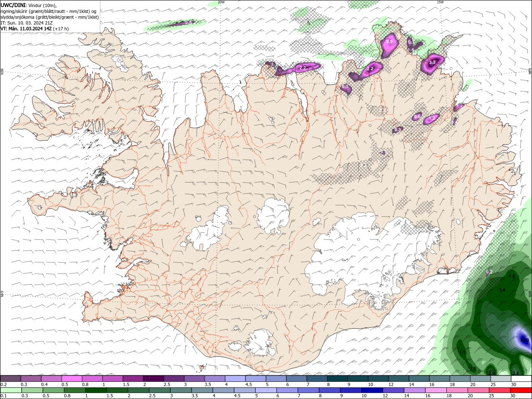This screenshot has height=399, width=532.
Task: Click the 1.2 label inside the green rain area
Action: click(512, 276)
